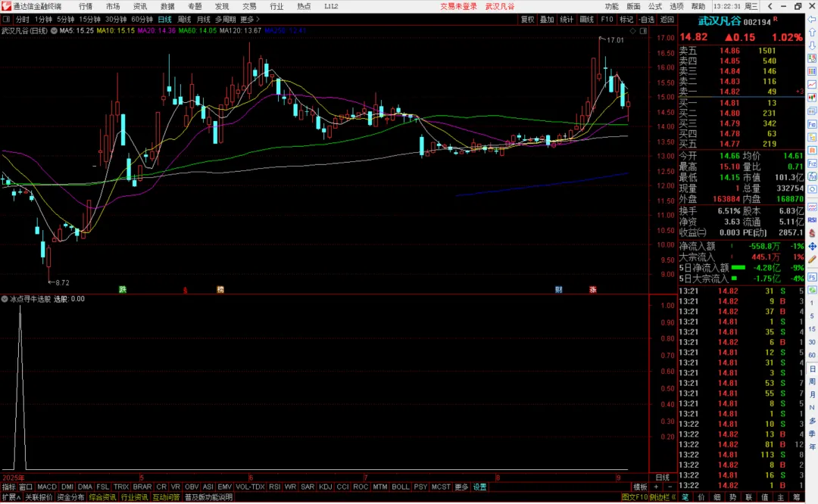Screen dimensions: 818x504
Task: Select the BOLL indicator tab
Action: pos(400,487)
